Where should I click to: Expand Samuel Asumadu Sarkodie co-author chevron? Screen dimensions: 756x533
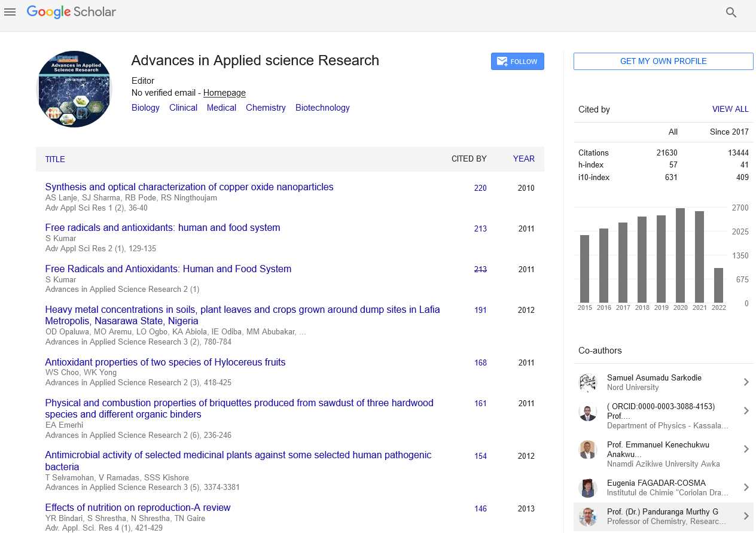(746, 382)
